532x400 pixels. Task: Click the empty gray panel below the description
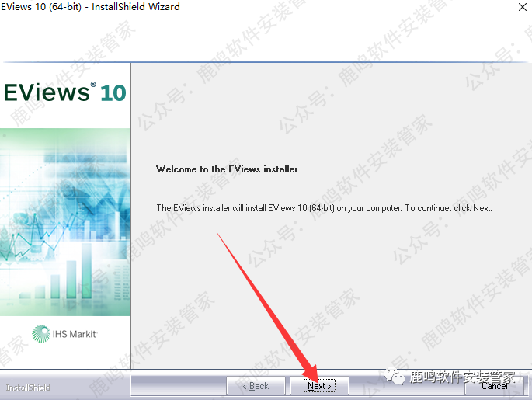point(330,295)
